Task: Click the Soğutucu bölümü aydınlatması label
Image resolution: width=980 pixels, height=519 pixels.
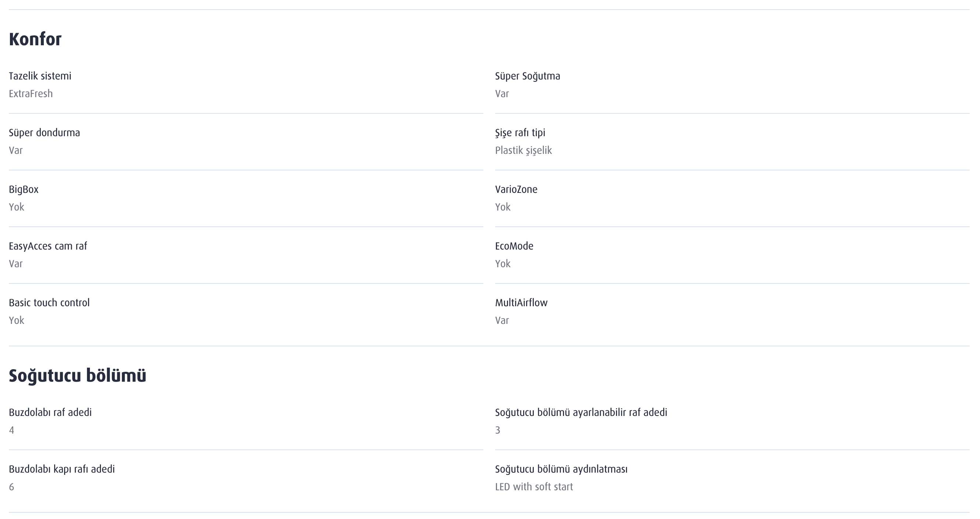Action: tap(561, 469)
